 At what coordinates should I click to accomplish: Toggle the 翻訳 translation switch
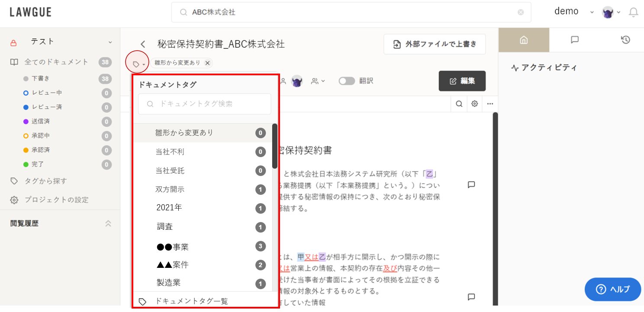(x=347, y=81)
